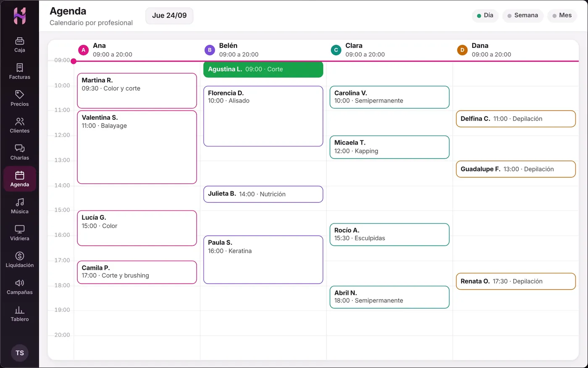
Task: Click the Belén column header name
Action: 228,46
